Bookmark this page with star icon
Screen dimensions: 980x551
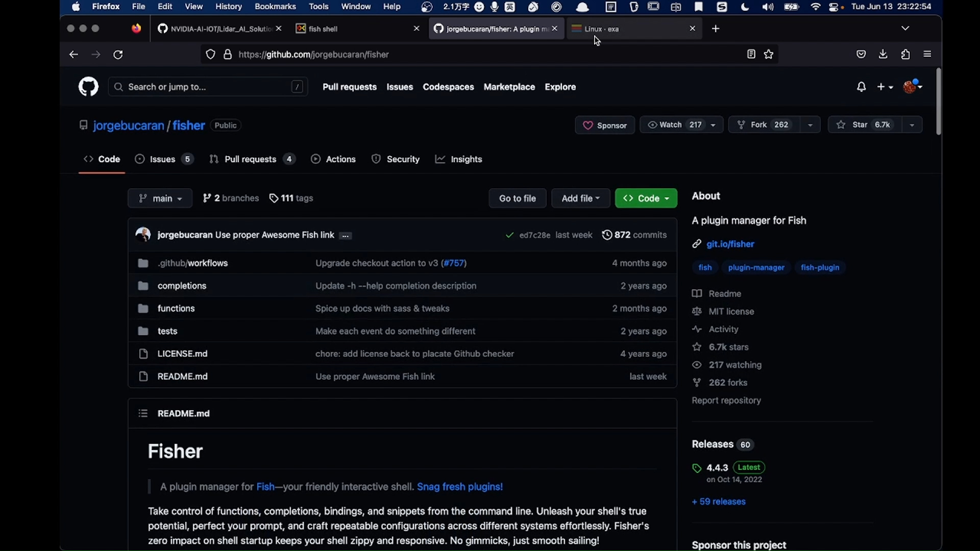point(769,54)
